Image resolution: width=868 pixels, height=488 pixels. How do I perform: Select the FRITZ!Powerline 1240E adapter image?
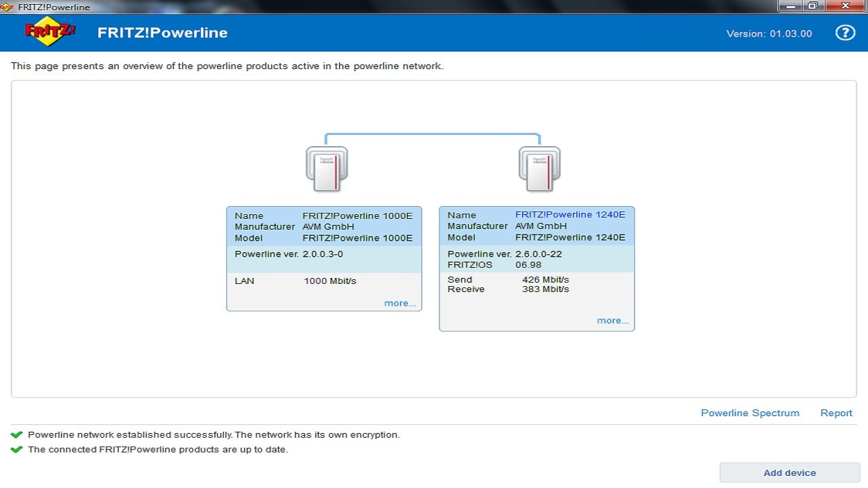(x=539, y=169)
